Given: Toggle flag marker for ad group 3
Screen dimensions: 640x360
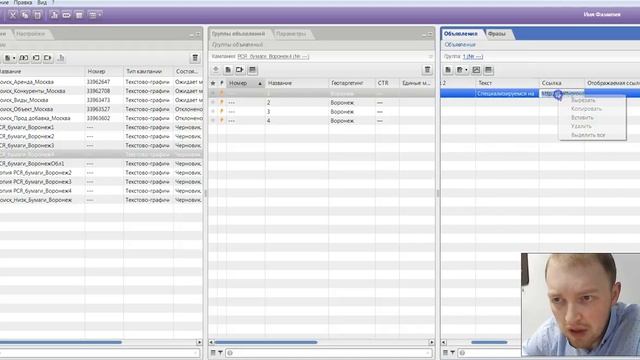Looking at the screenshot, I should [222, 111].
